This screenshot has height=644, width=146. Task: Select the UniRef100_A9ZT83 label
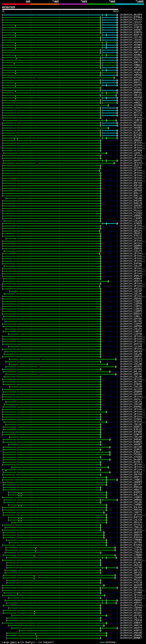coord(131,188)
